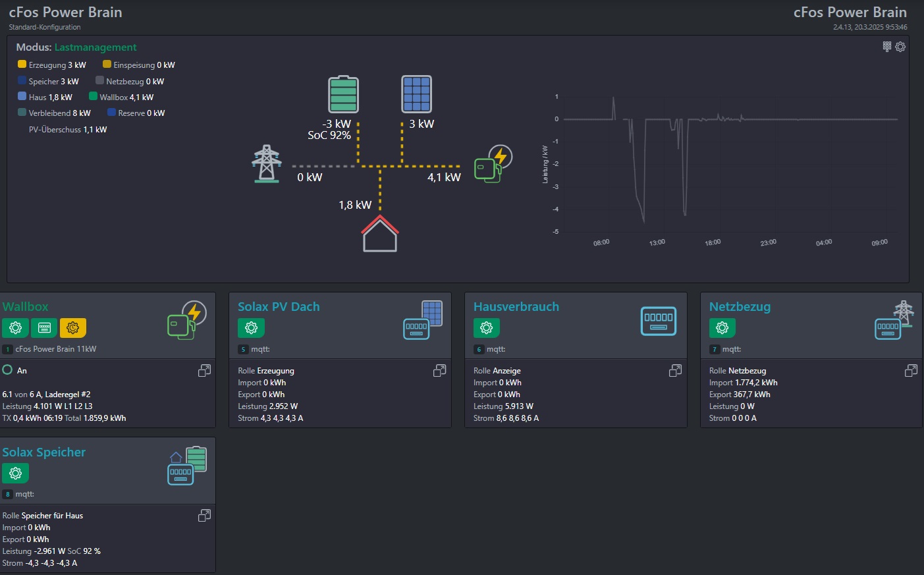
Task: Click the Reserve 0 kW legend entry
Action: 136,113
